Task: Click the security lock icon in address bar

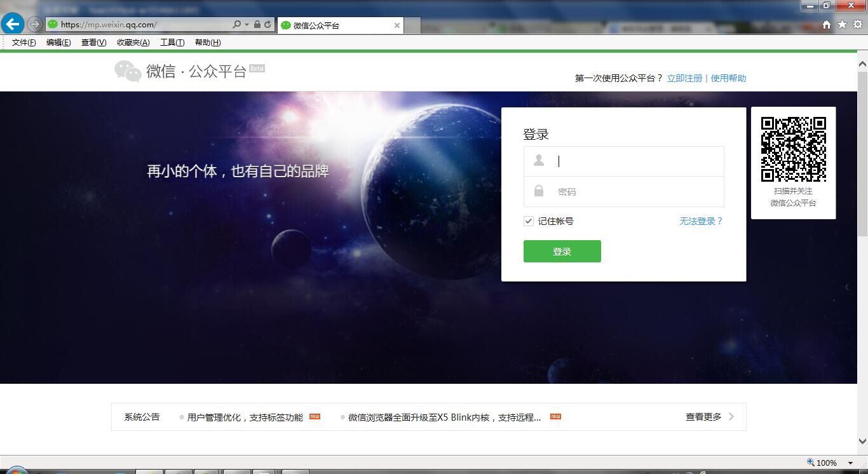Action: click(257, 25)
